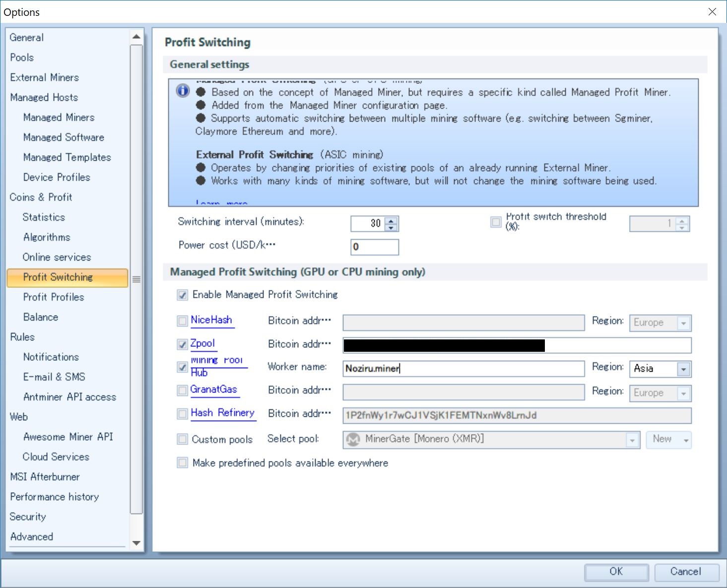727x588 pixels.
Task: Open Antminer API access settings
Action: tap(69, 397)
